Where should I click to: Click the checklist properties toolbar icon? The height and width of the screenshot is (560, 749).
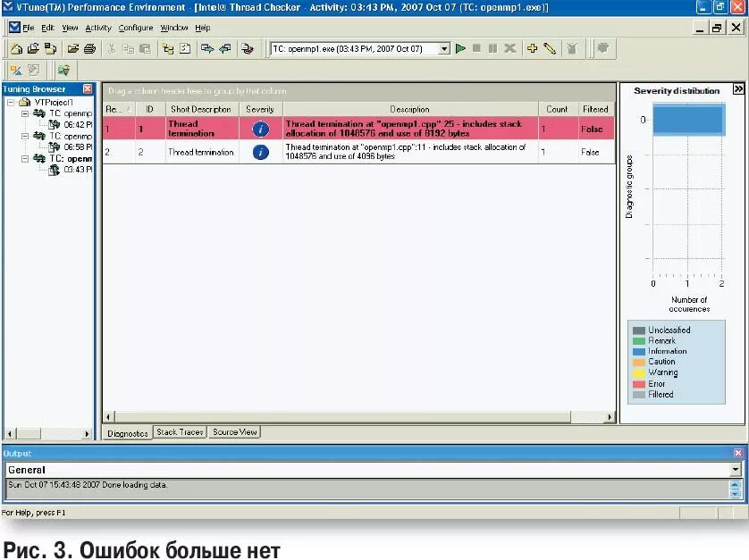[185, 49]
